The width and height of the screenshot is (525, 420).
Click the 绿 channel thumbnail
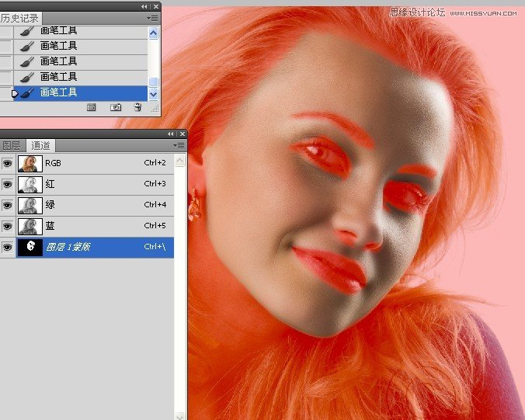point(30,206)
